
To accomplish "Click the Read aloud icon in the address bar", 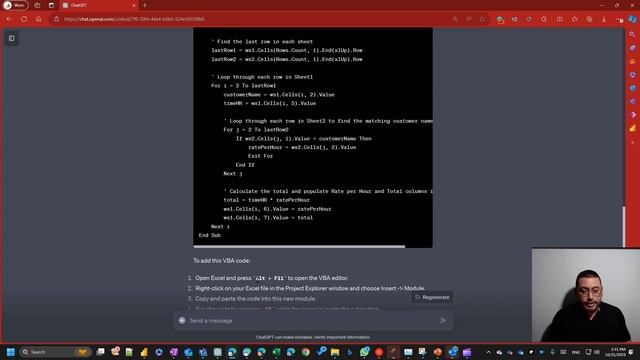I will coord(469,19).
